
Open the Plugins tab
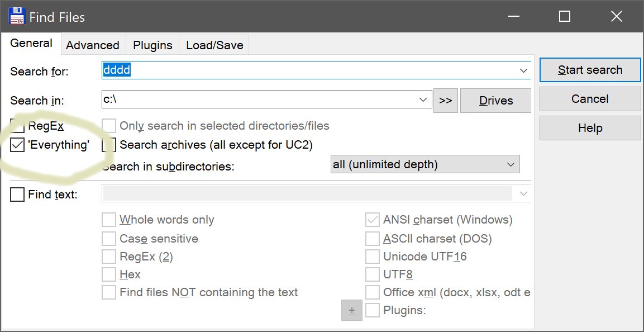152,45
